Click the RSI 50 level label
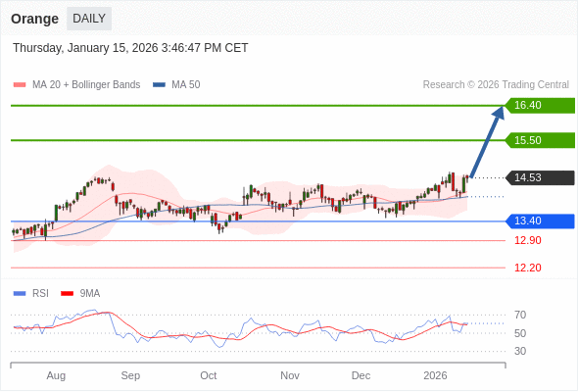The height and width of the screenshot is (392, 578). pyautogui.click(x=520, y=333)
